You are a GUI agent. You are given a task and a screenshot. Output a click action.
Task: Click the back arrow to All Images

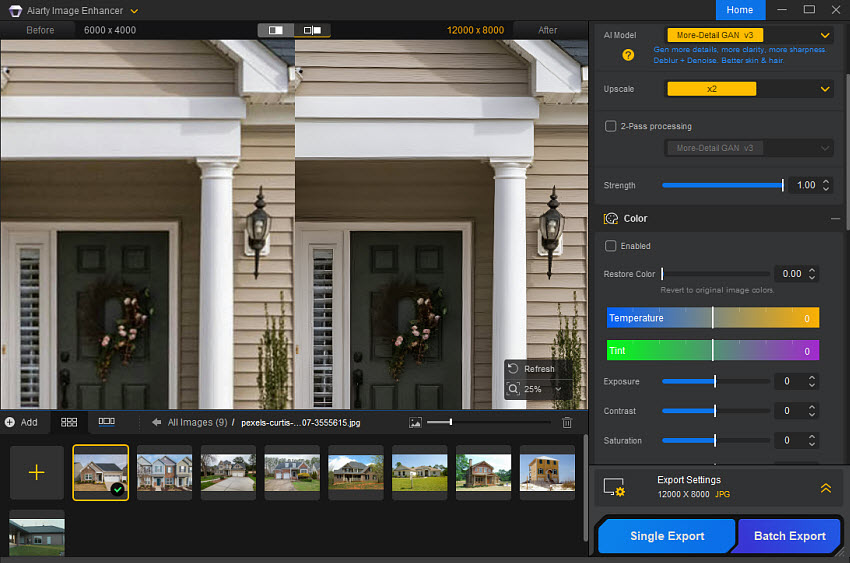tap(156, 422)
